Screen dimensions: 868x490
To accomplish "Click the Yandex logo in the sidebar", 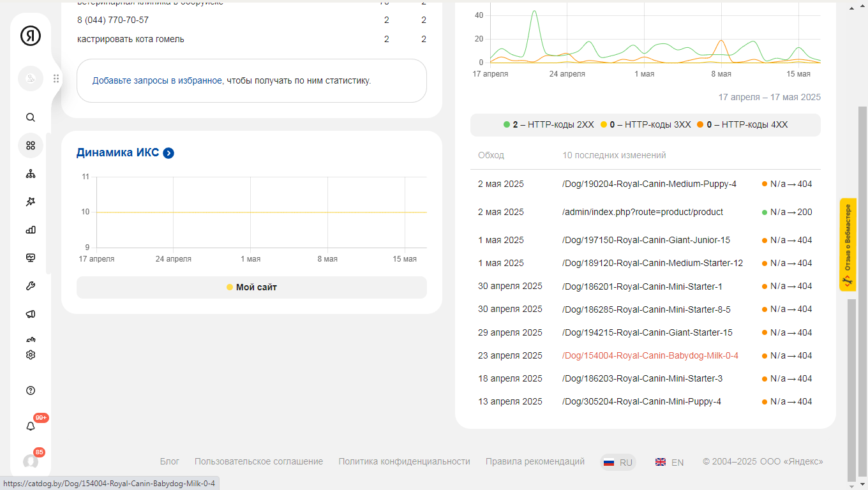I will tap(31, 36).
